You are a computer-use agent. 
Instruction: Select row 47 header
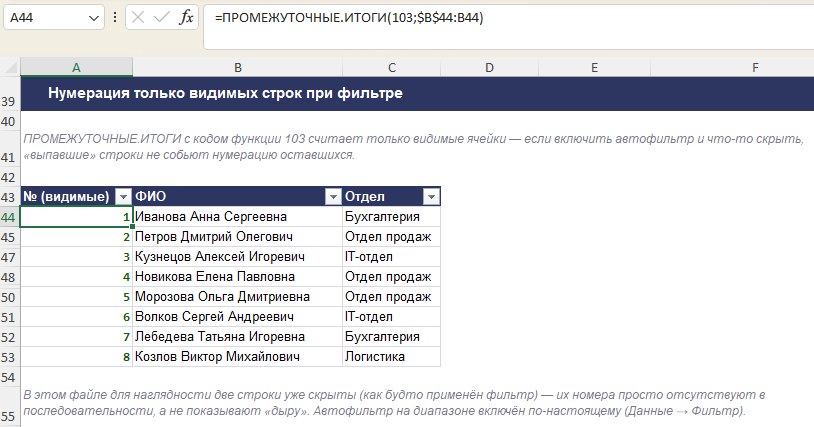tap(8, 257)
